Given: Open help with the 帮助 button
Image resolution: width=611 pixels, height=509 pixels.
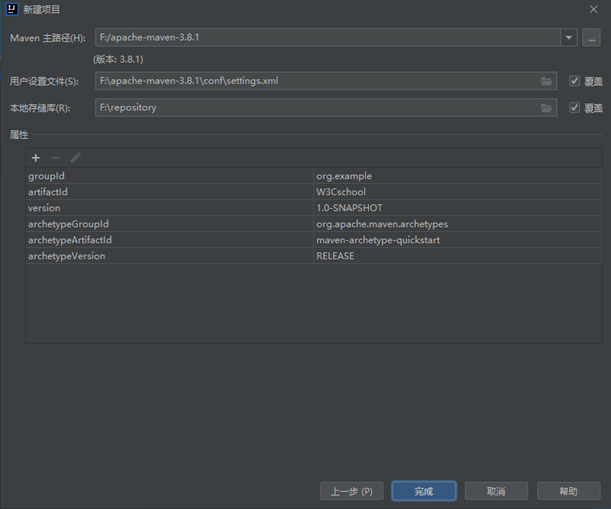Looking at the screenshot, I should tap(568, 491).
